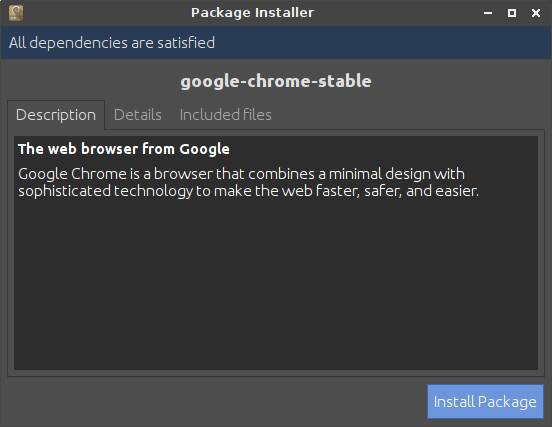Close the Package Installer window

point(536,13)
